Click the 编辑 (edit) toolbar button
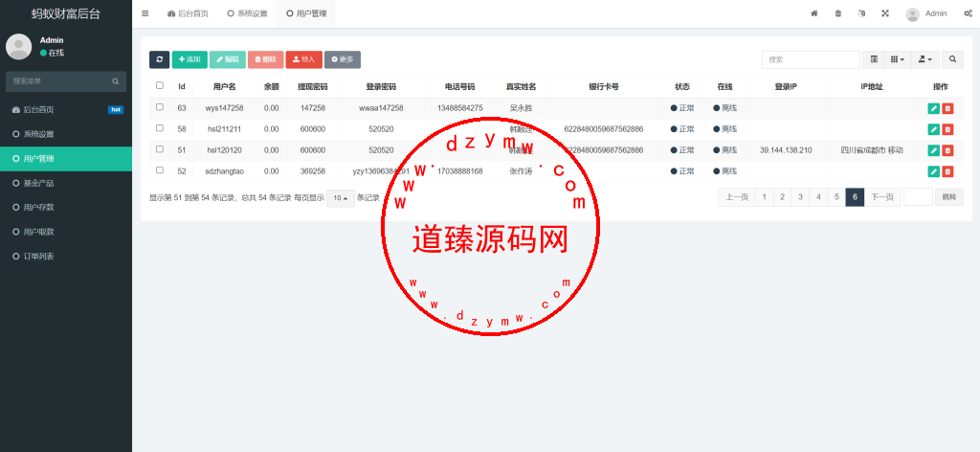Screen dimensions: 980x452 point(228,59)
